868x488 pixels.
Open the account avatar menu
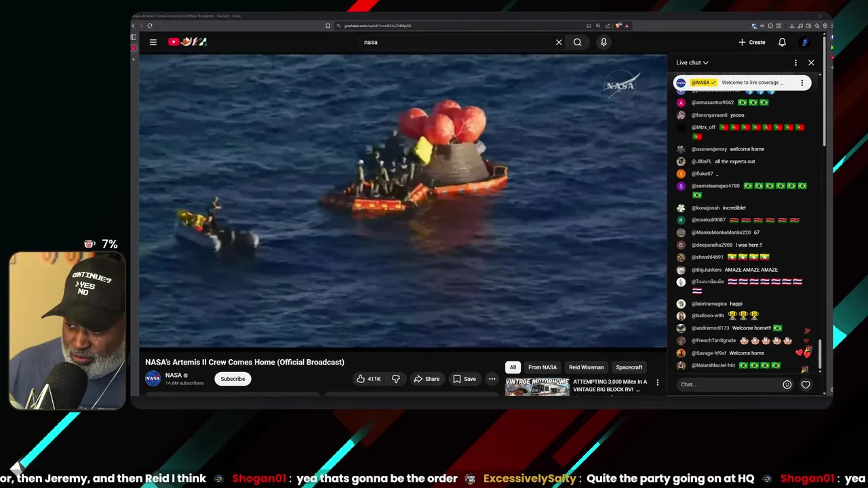click(x=805, y=42)
